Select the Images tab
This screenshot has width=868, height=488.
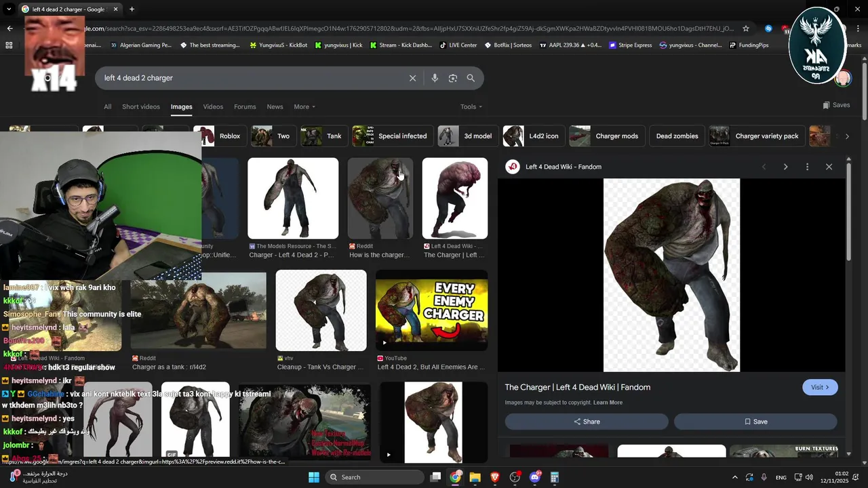[181, 106]
